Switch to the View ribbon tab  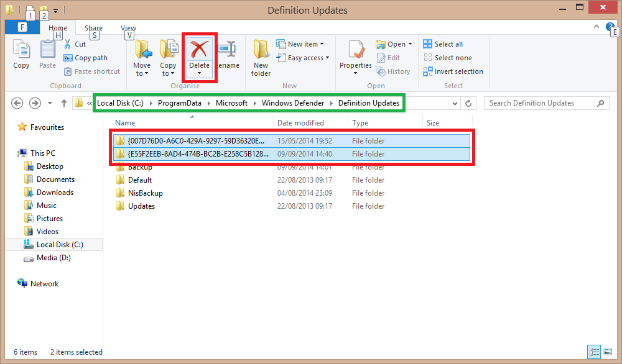tap(128, 28)
